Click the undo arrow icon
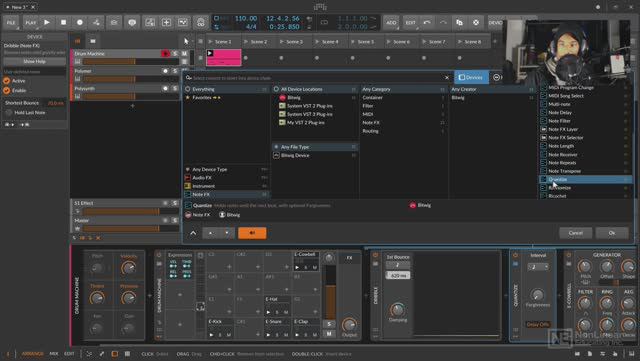The width and height of the screenshot is (640, 361). point(427,22)
